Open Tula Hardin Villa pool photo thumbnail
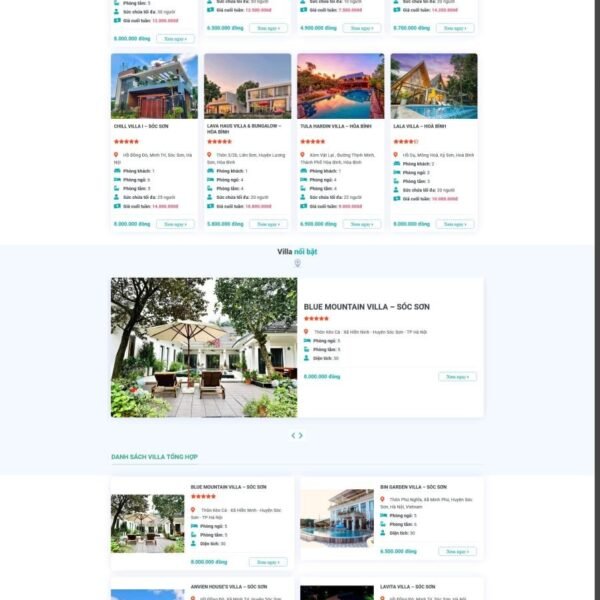 click(341, 86)
